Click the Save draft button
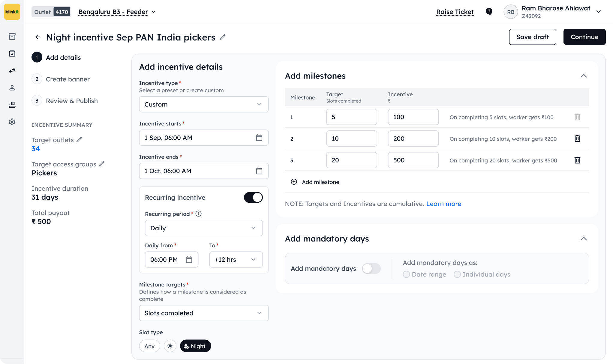The width and height of the screenshot is (613, 364). coord(532,37)
